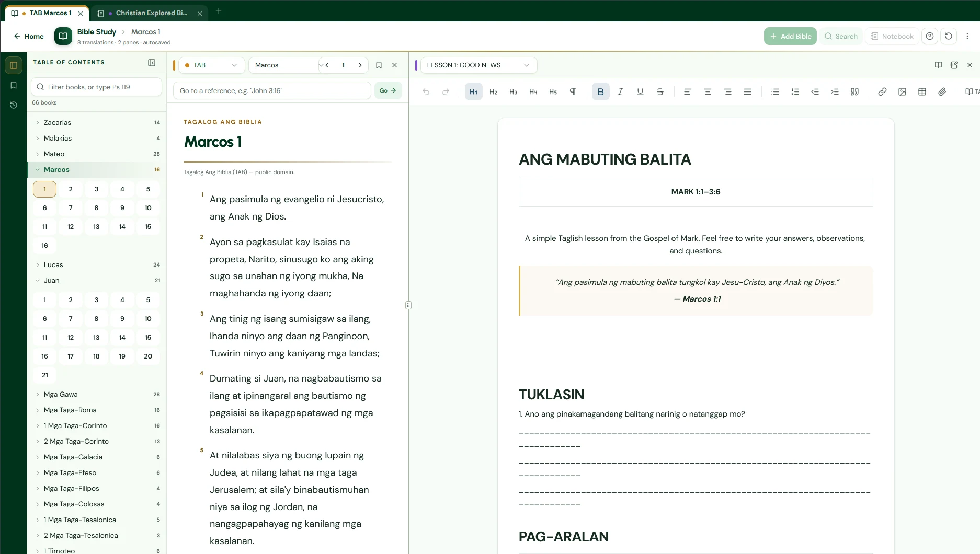Image resolution: width=980 pixels, height=554 pixels.
Task: Insert a numbered list
Action: coord(795,91)
